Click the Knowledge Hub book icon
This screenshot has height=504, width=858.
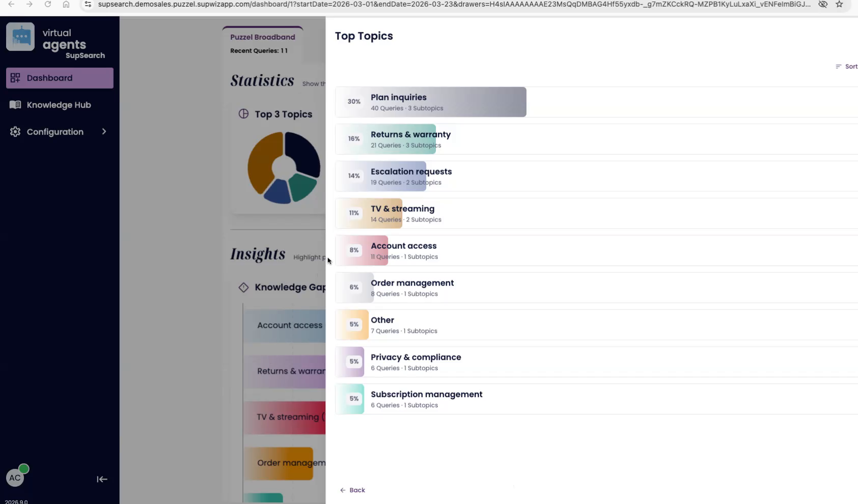[x=15, y=105]
